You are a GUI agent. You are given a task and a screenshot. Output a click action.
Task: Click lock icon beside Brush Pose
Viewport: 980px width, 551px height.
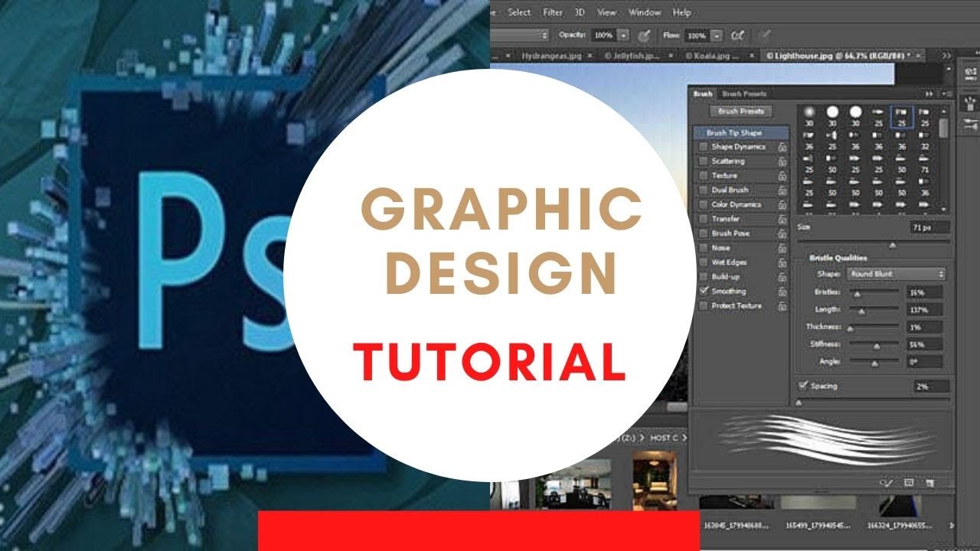[782, 233]
